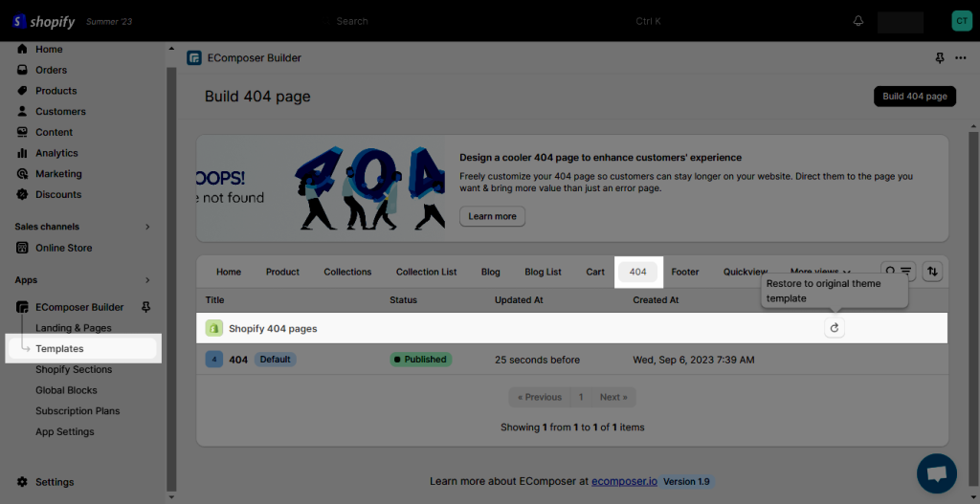Click the Customers person icon
The height and width of the screenshot is (504, 980).
click(23, 111)
